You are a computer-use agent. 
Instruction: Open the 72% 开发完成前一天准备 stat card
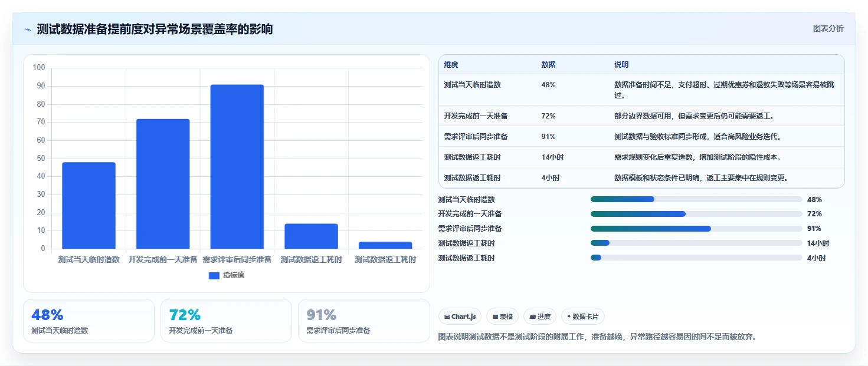click(226, 321)
